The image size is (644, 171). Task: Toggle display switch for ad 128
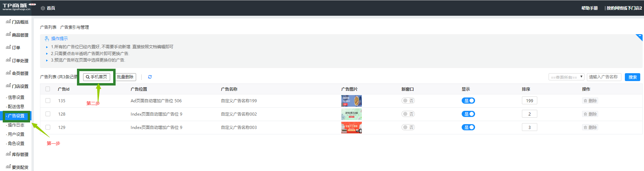click(468, 114)
